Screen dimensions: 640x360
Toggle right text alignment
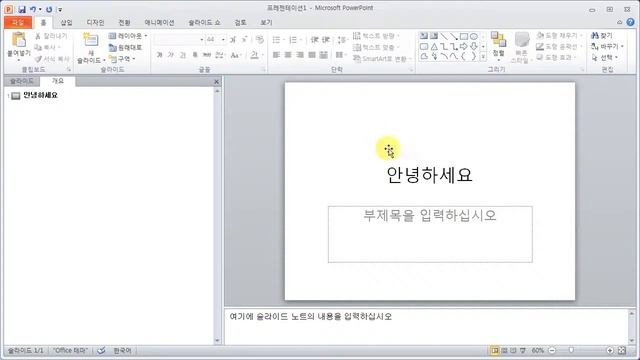(x=300, y=55)
